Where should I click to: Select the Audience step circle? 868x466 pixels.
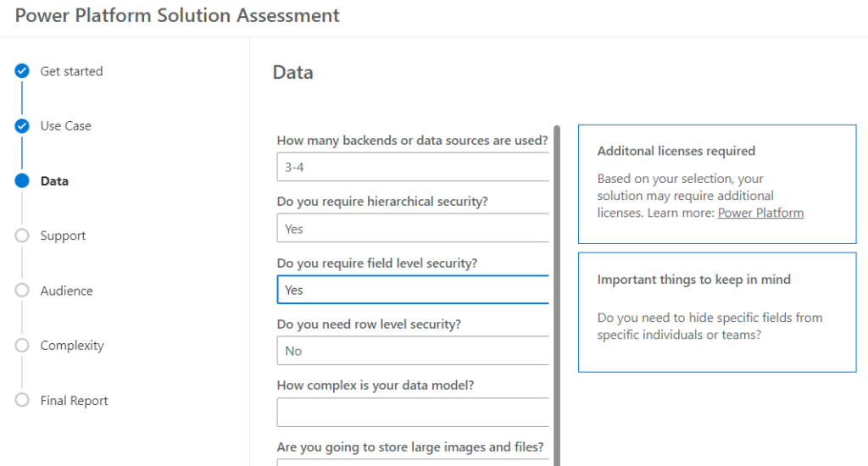click(x=22, y=290)
